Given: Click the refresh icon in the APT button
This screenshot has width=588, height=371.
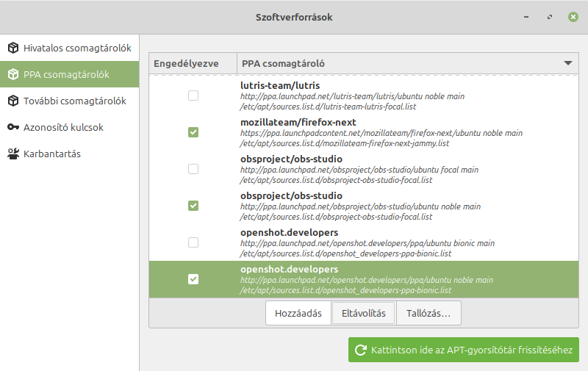Looking at the screenshot, I should coord(361,350).
